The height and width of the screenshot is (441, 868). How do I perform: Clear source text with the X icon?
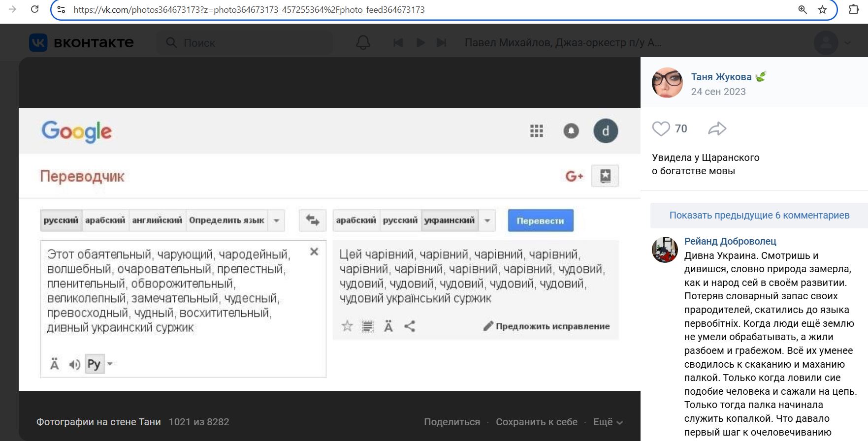[314, 252]
